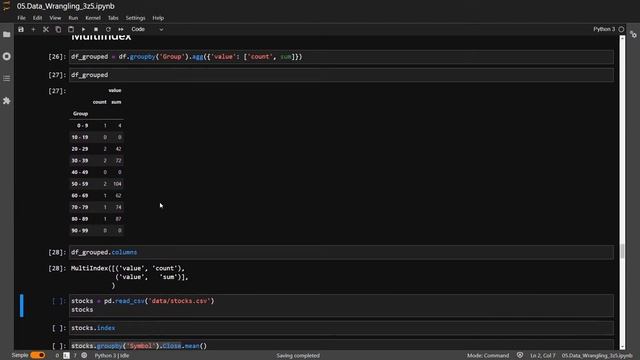
Task: Click into the stocks.groupby Symbol code cell
Action: click(x=341, y=345)
